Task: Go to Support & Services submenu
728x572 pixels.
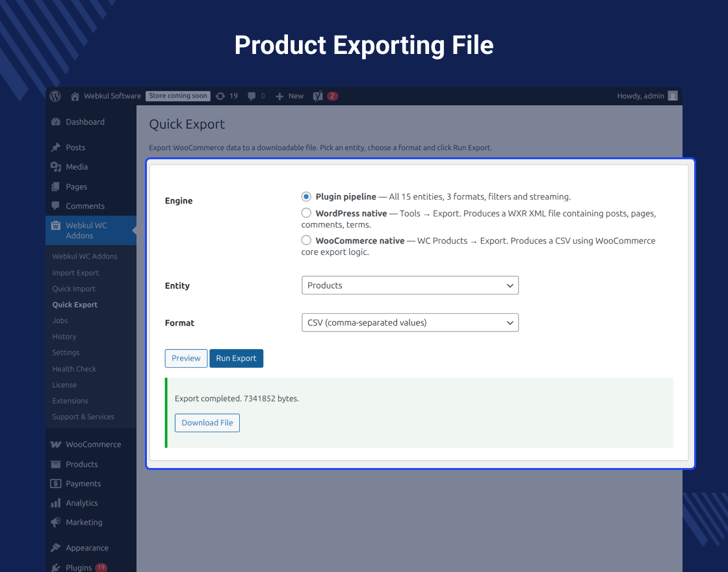Action: point(83,417)
